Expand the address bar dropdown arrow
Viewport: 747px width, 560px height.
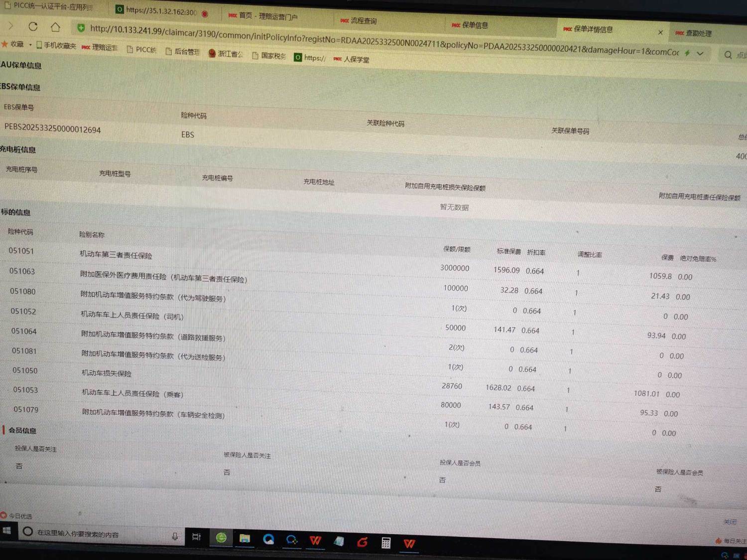[700, 53]
